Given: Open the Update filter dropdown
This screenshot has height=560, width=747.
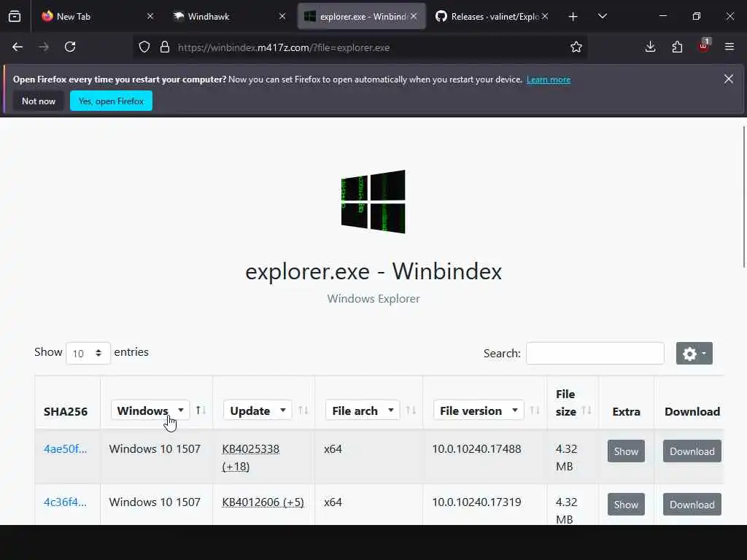Looking at the screenshot, I should click(258, 411).
